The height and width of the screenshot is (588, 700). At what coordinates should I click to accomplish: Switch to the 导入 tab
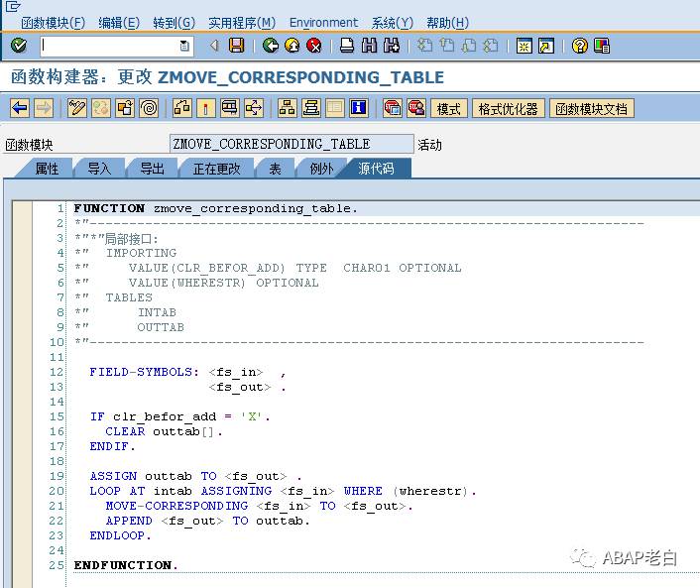point(99,169)
